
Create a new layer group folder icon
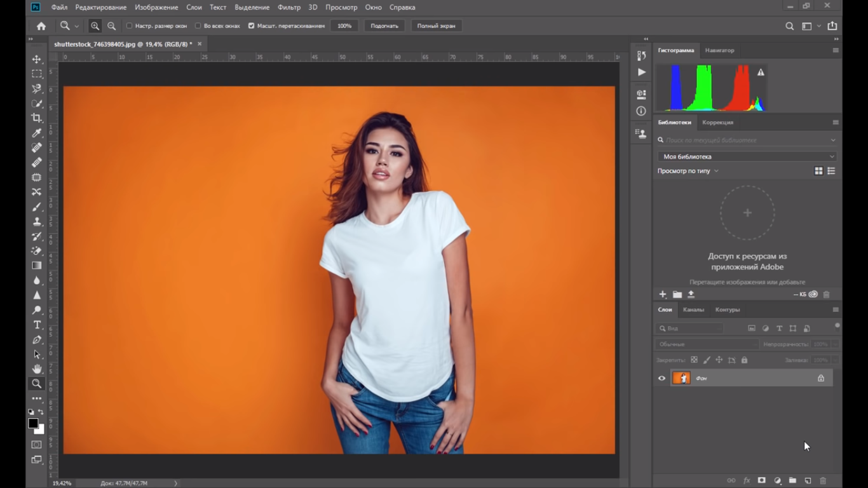pos(792,480)
